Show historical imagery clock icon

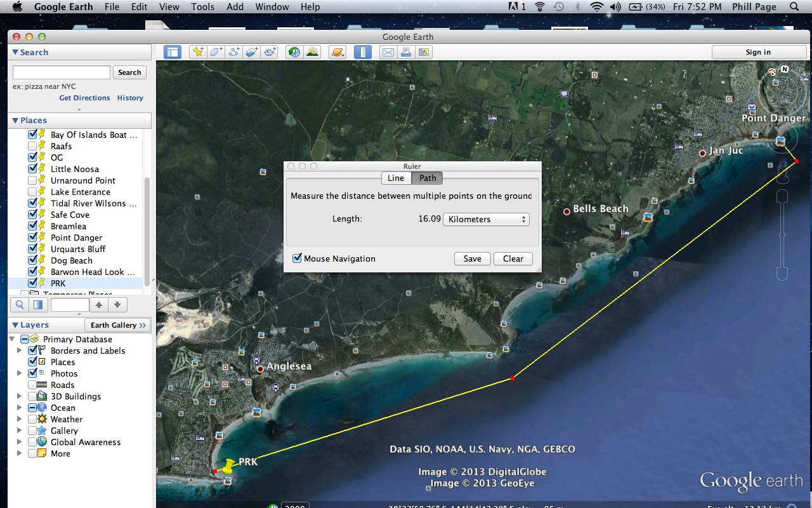pos(294,52)
